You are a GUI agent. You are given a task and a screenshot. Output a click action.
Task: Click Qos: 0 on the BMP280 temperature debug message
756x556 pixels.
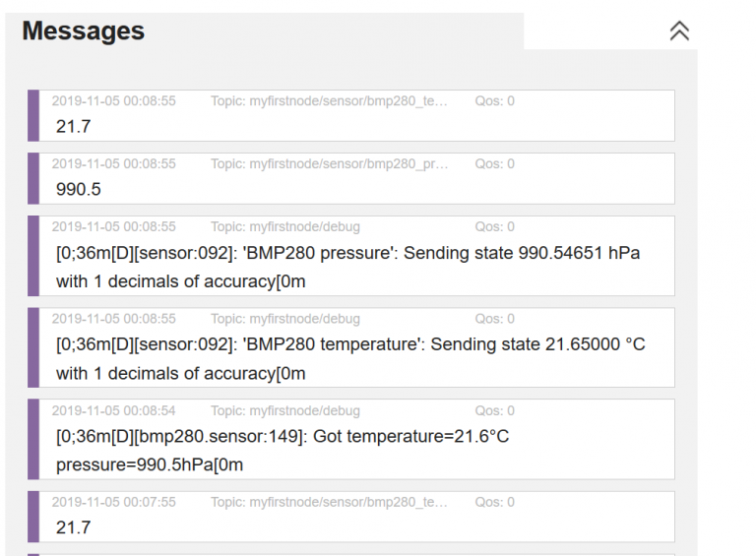click(494, 319)
